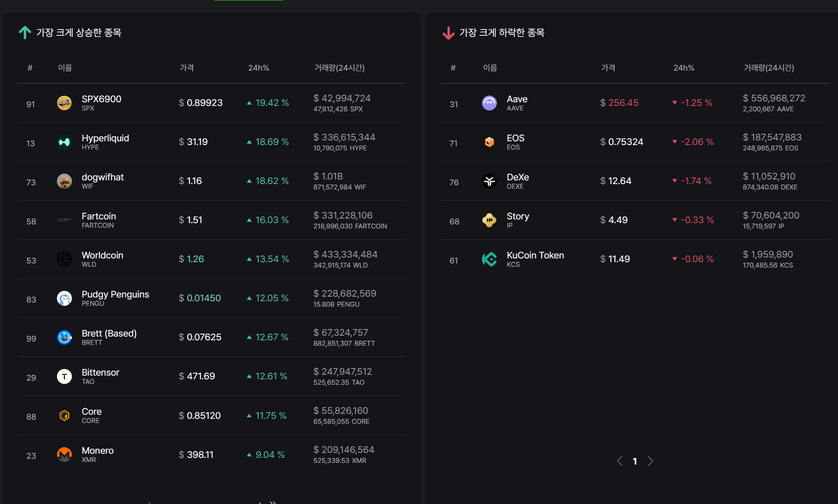Go to next page in losers list
The image size is (838, 504).
(x=650, y=461)
